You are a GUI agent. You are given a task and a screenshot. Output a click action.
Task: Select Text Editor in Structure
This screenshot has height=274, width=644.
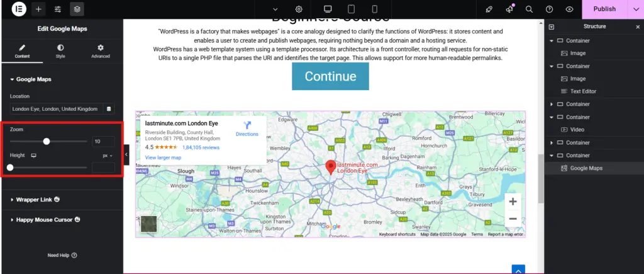(583, 91)
